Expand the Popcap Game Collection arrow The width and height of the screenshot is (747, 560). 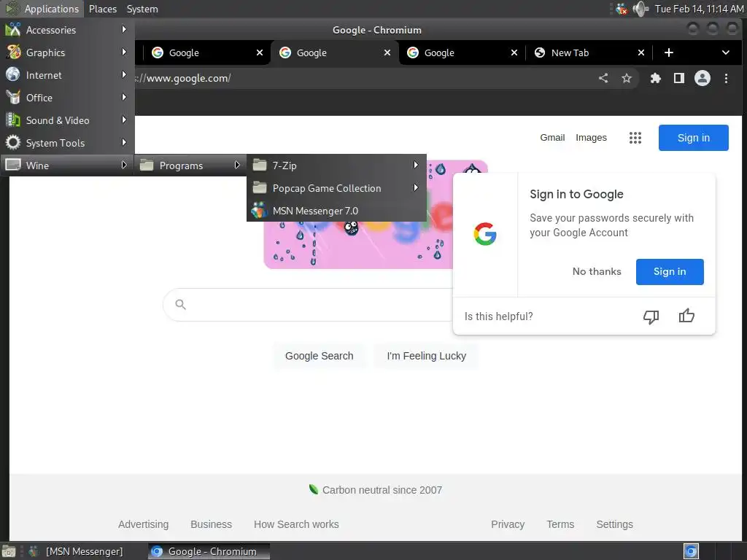point(416,187)
